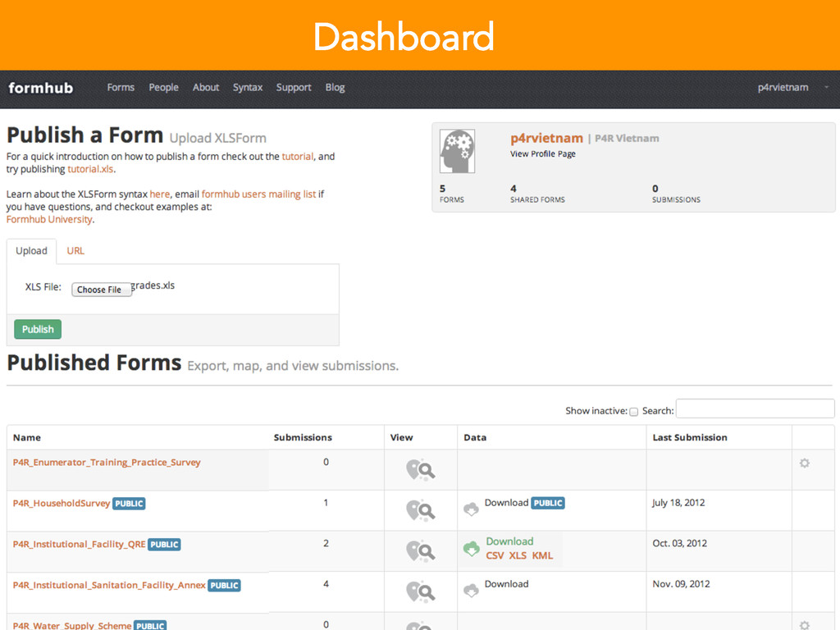Image resolution: width=840 pixels, height=630 pixels.
Task: Click PUBLIC badge next to P4R_HouseholdSurvey name
Action: [x=129, y=504]
